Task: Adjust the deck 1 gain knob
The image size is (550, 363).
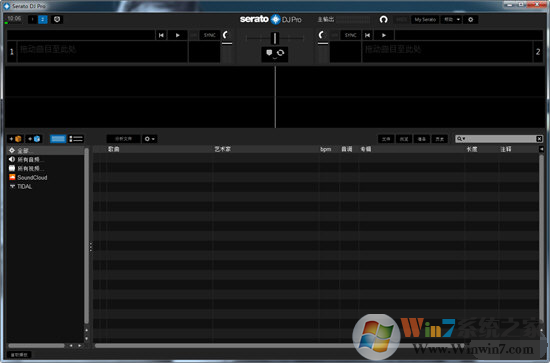Action: coord(226,35)
